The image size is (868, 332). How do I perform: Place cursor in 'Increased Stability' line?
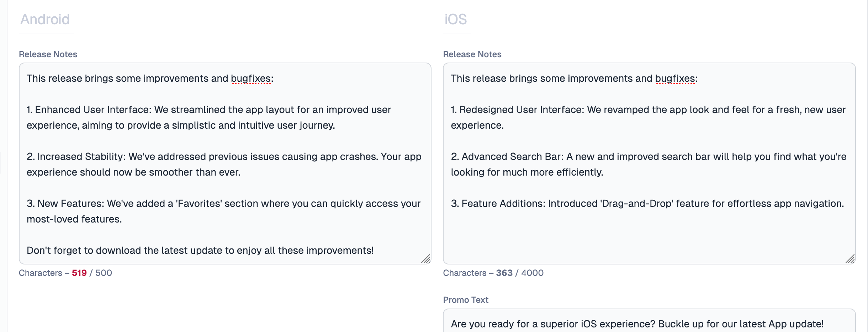[224, 164]
